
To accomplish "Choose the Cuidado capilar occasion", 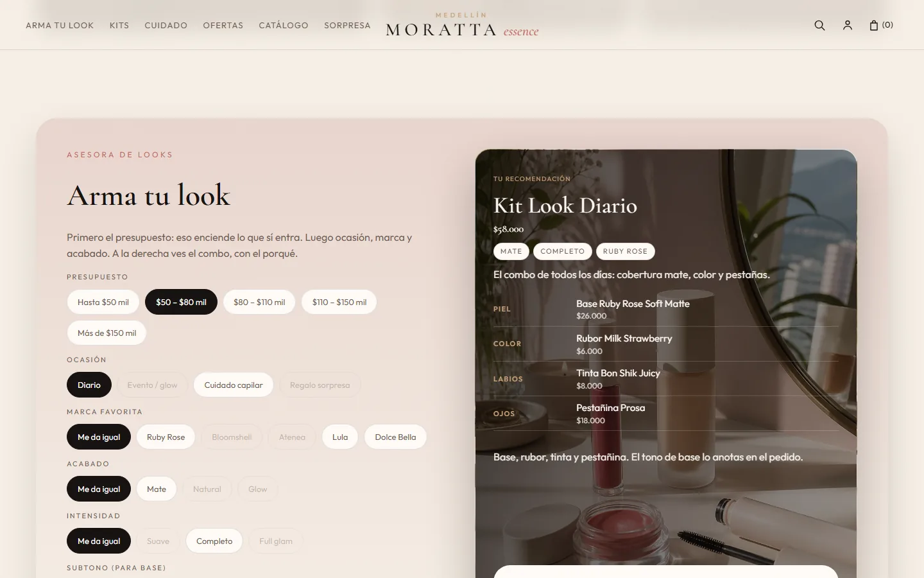I will point(234,385).
